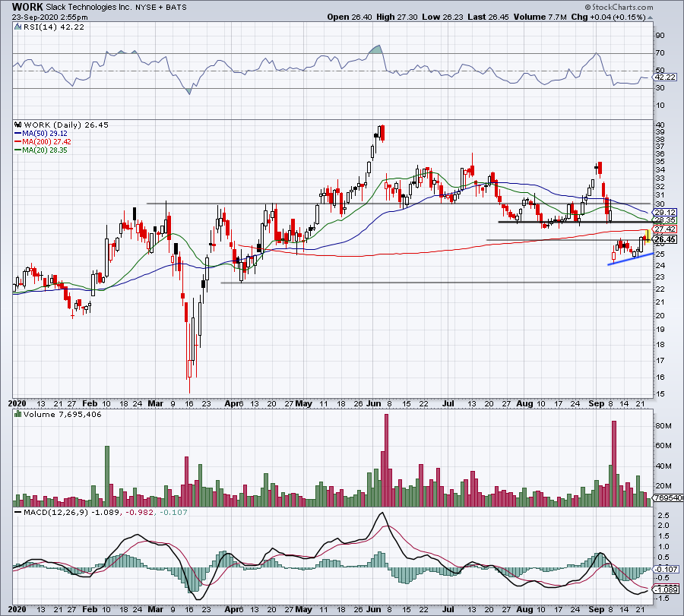Image resolution: width=684 pixels, height=616 pixels.
Task: Click the red line swatch before MA(200)
Action: pyautogui.click(x=18, y=142)
